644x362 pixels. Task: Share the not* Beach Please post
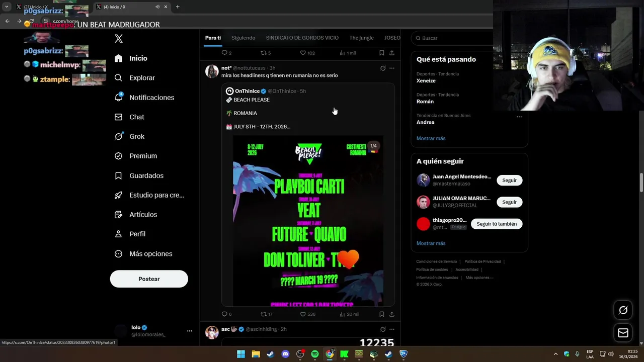pos(391,314)
